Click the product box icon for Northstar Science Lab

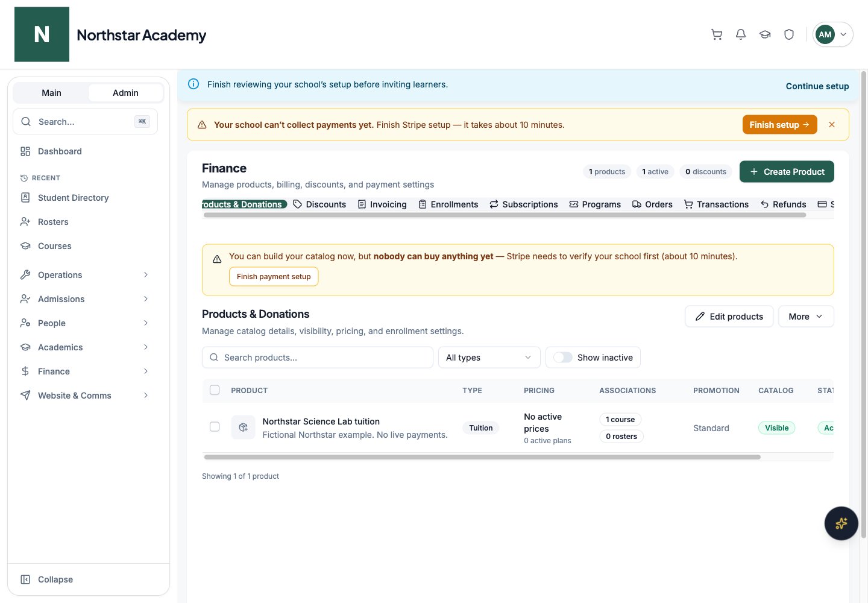pyautogui.click(x=243, y=428)
